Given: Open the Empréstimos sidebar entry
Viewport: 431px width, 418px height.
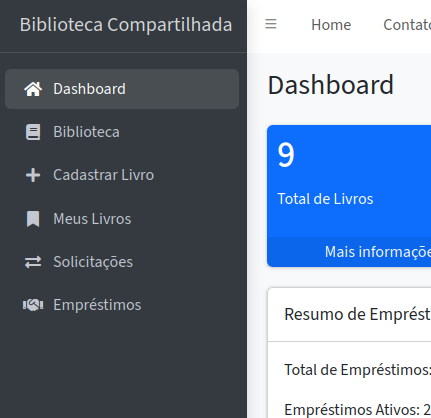Looking at the screenshot, I should [x=122, y=305].
